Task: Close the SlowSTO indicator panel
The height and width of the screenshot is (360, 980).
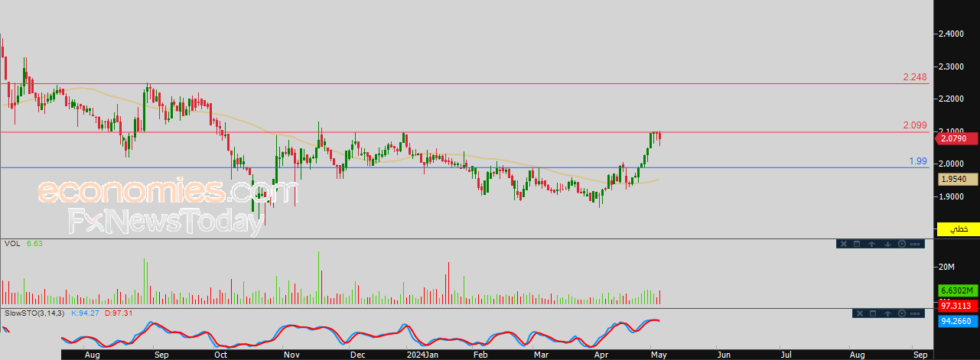Action: tap(860, 313)
